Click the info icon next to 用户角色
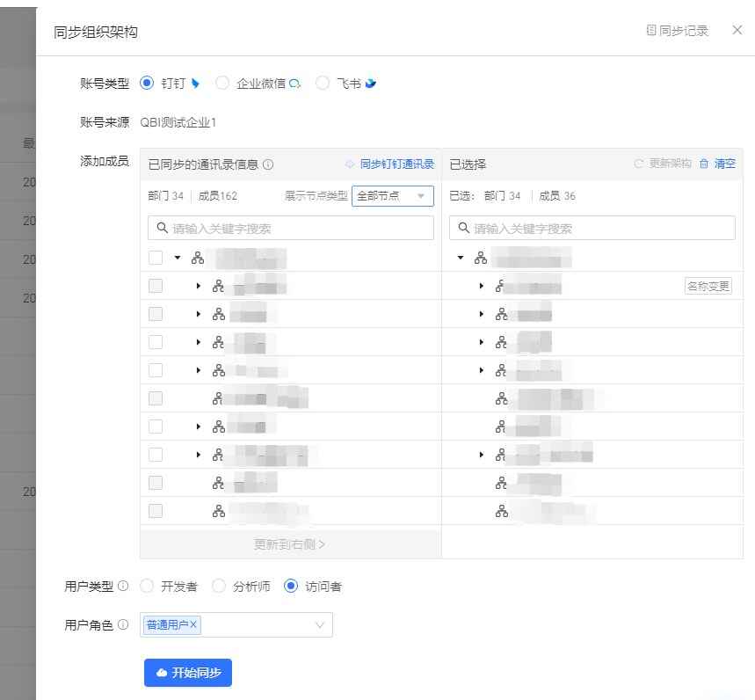 point(123,625)
